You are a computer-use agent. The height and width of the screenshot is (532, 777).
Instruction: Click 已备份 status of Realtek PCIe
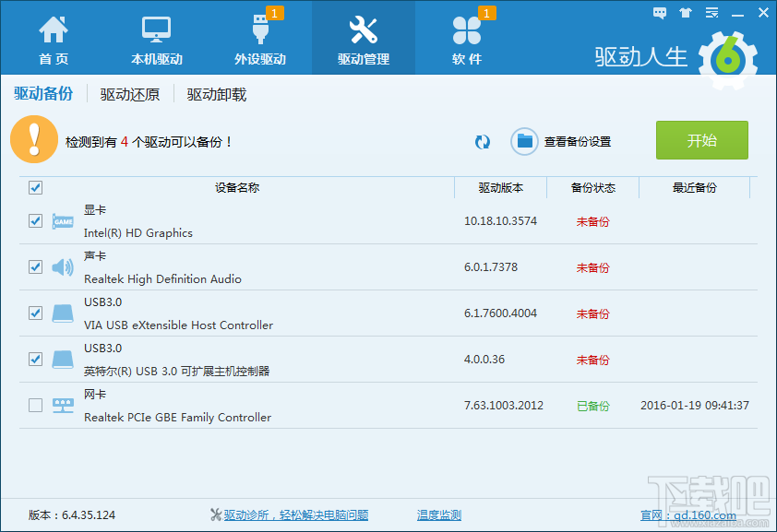tap(592, 407)
